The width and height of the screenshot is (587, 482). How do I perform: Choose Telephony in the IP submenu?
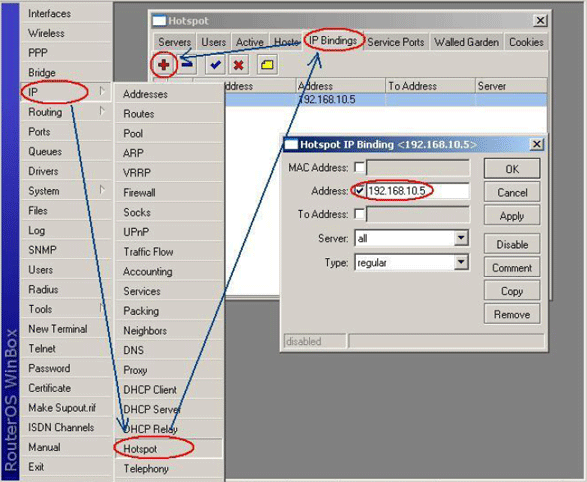(169, 469)
